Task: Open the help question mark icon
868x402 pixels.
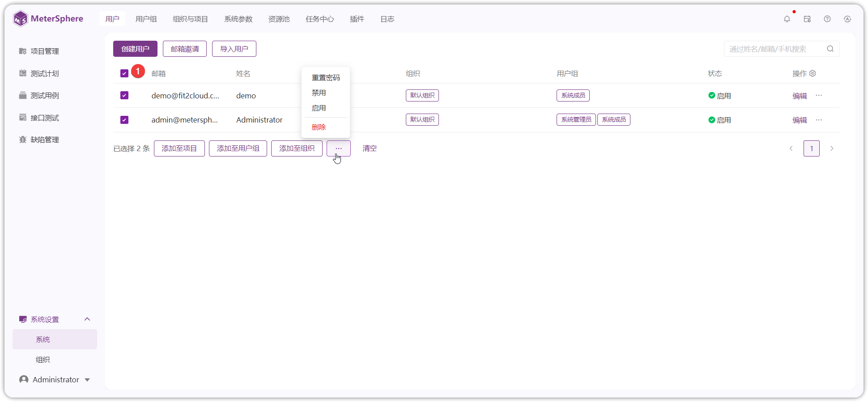Action: click(x=827, y=19)
